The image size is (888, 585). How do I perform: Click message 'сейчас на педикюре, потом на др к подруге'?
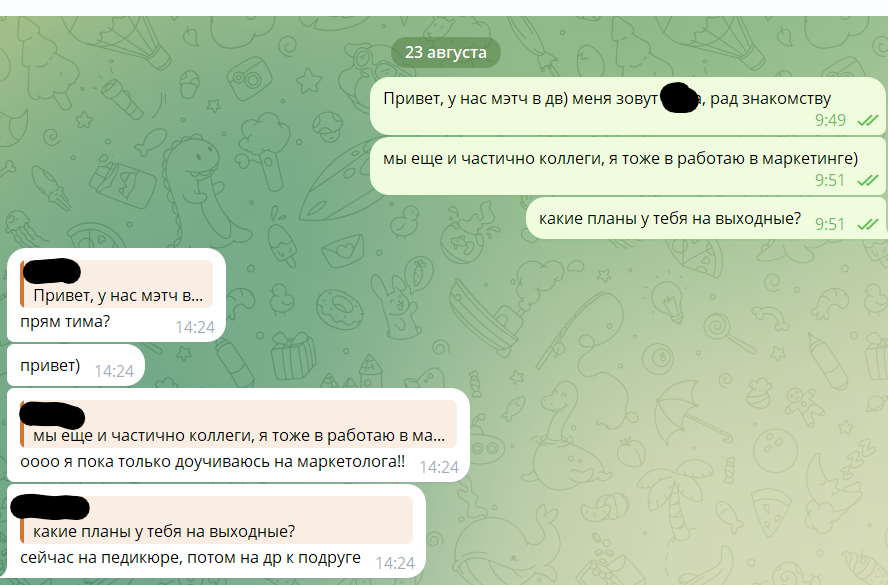[x=190, y=558]
